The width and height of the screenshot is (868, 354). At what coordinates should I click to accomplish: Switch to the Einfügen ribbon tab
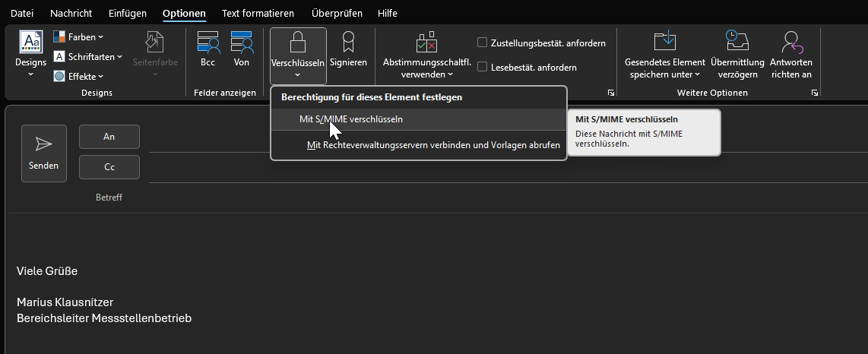pyautogui.click(x=127, y=14)
